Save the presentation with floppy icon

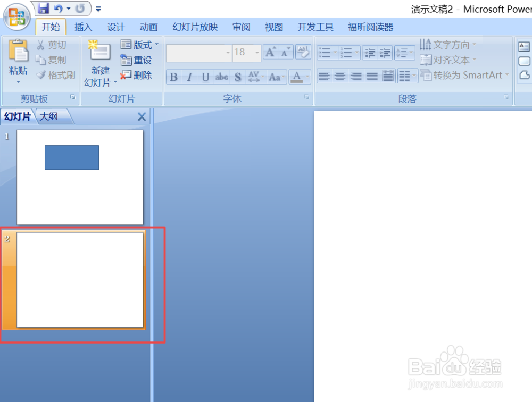43,8
